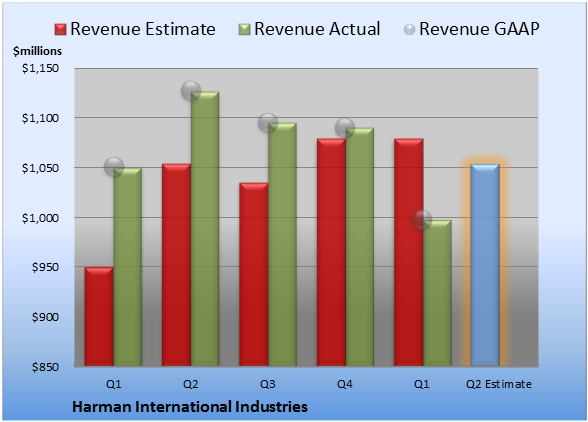Image resolution: width=588 pixels, height=422 pixels.
Task: Select the 'Revenue Actual' legend label
Action: [317, 29]
